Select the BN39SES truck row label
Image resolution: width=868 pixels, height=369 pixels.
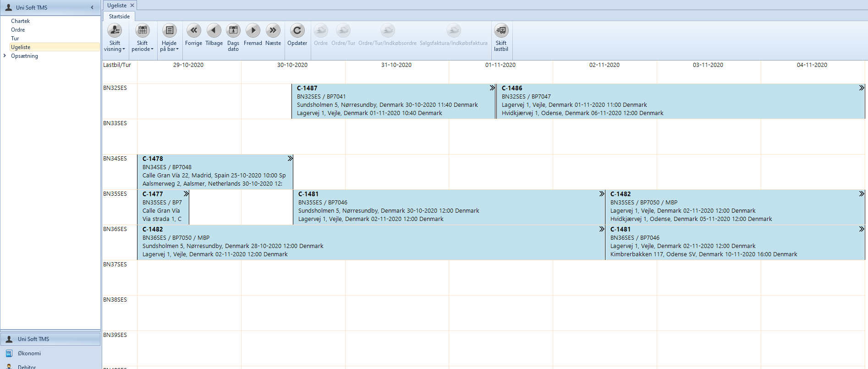(115, 335)
